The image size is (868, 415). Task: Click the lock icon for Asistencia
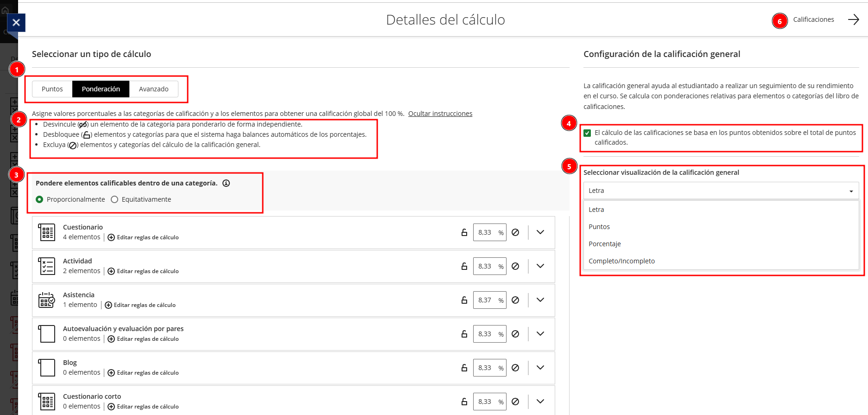464,300
